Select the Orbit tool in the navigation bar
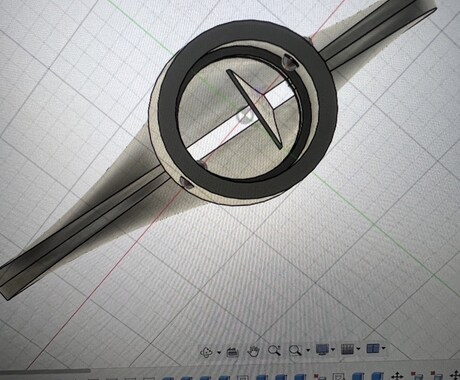 coord(207,352)
